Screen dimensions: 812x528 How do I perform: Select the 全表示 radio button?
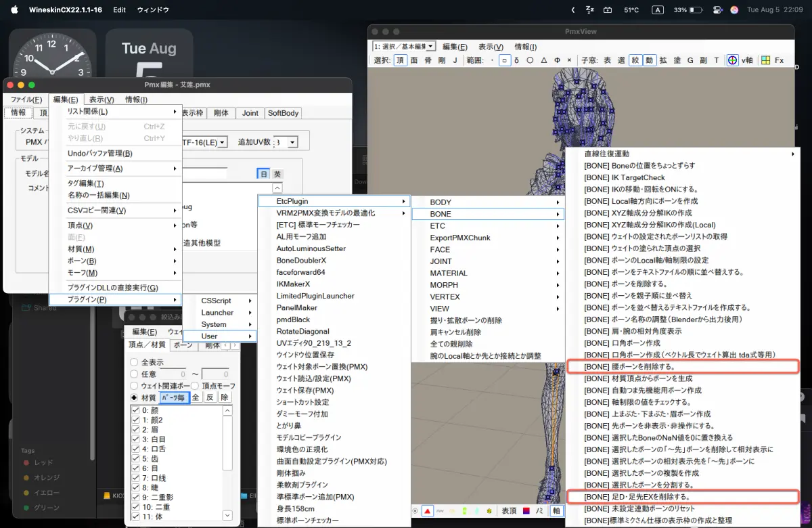pyautogui.click(x=134, y=362)
